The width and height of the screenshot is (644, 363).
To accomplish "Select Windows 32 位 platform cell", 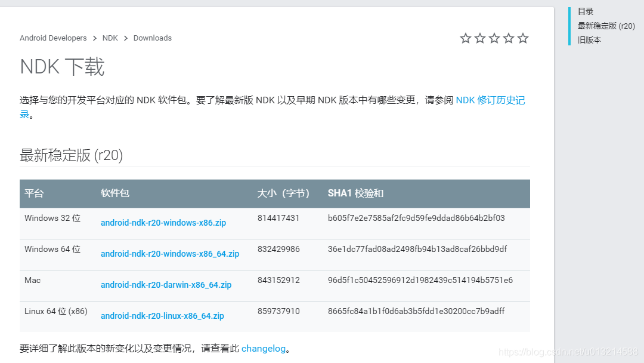I will (x=52, y=219).
